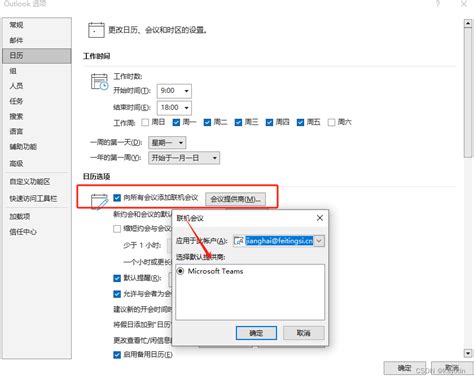Click the scrollbar down arrow
Screen dimensions: 474x380
(x=468, y=353)
